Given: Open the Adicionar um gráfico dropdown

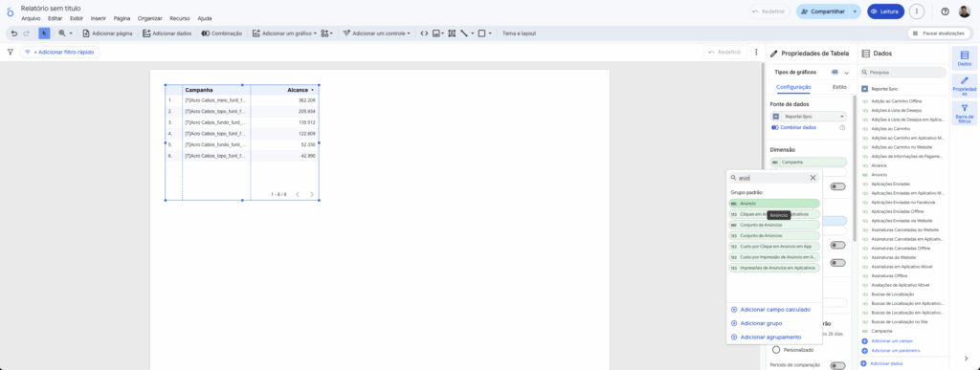Looking at the screenshot, I should tap(284, 33).
